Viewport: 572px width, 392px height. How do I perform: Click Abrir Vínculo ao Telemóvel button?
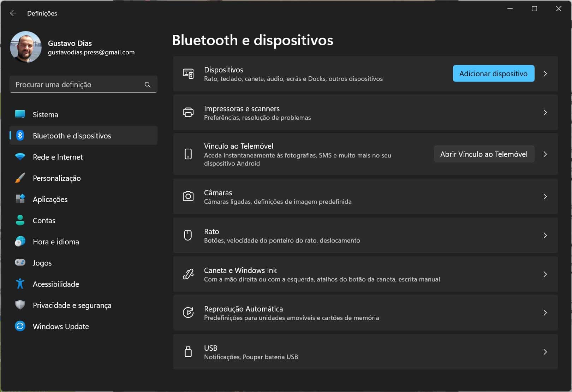click(x=483, y=154)
